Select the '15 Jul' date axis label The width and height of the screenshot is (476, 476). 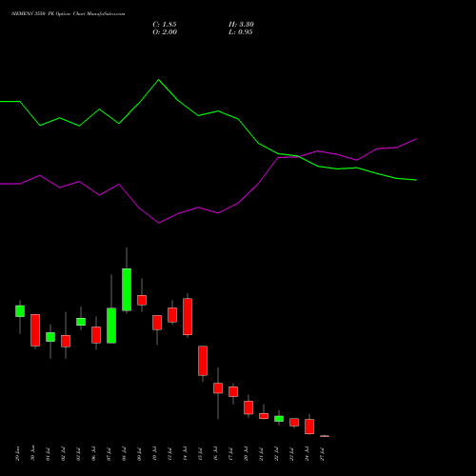click(200, 453)
